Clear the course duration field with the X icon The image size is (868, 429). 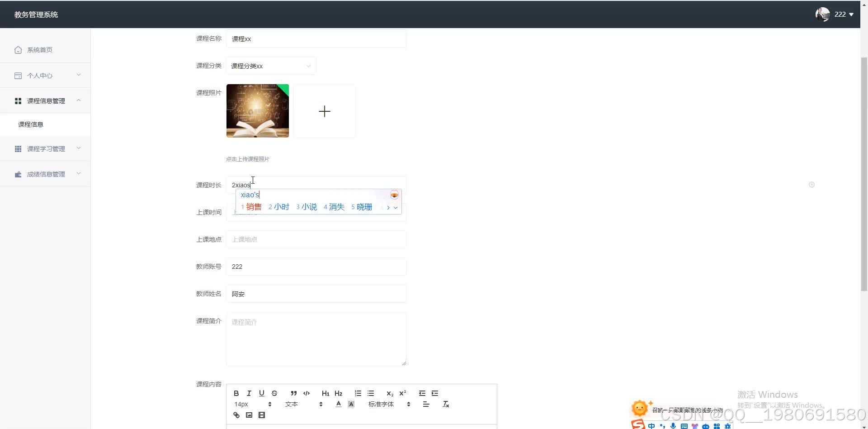(811, 185)
